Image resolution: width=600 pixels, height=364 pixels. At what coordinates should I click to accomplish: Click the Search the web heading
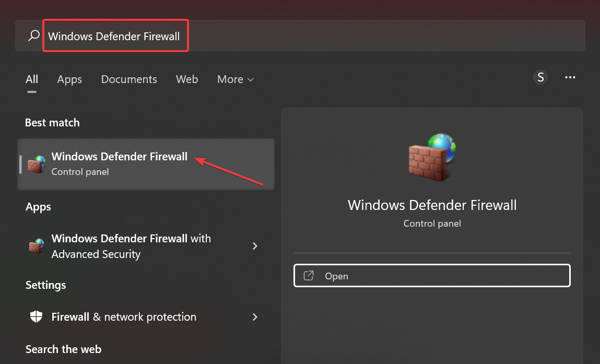(x=64, y=349)
